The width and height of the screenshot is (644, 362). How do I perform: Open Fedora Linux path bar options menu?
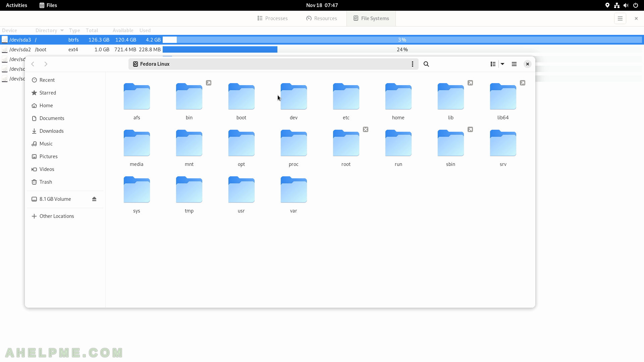(413, 64)
